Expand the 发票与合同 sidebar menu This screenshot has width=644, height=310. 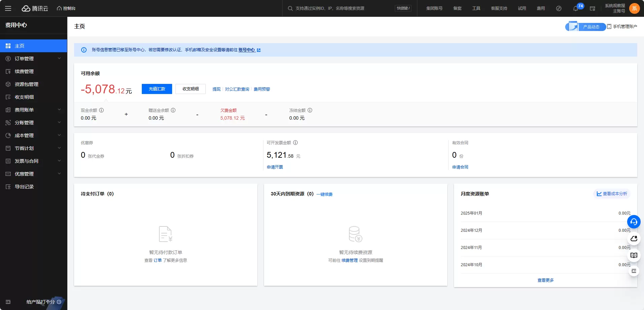click(x=33, y=161)
